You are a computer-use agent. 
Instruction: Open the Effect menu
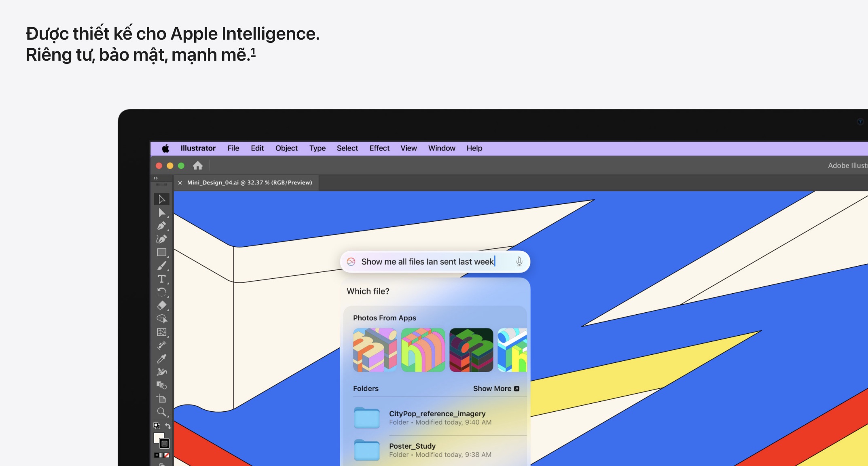[379, 148]
